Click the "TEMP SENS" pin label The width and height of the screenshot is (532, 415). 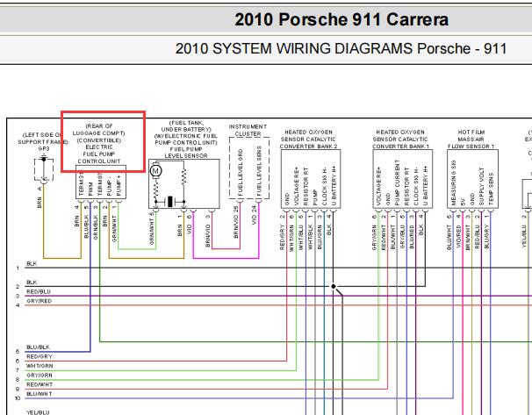pyautogui.click(x=491, y=189)
